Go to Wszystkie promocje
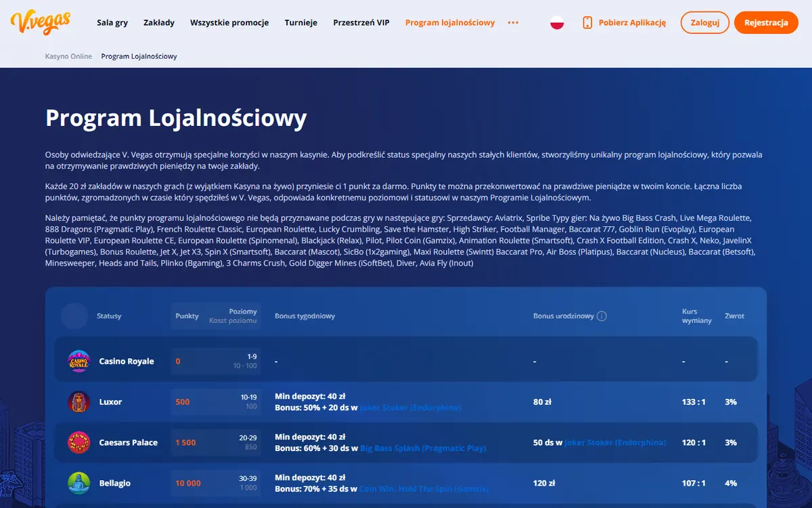This screenshot has width=812, height=508. [x=229, y=22]
